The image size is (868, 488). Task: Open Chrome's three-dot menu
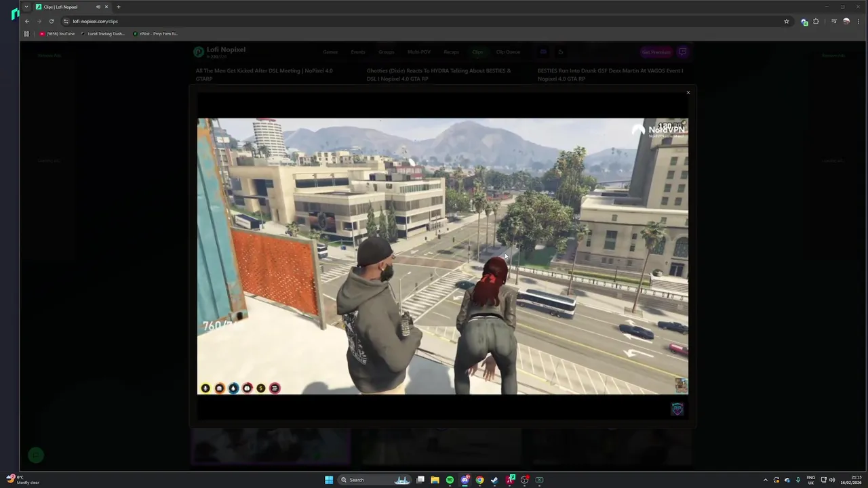click(859, 21)
